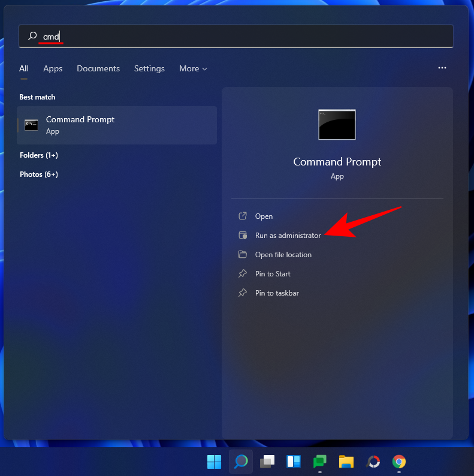The height and width of the screenshot is (476, 474).
Task: Launch Google Chrome from the taskbar
Action: tap(399, 462)
